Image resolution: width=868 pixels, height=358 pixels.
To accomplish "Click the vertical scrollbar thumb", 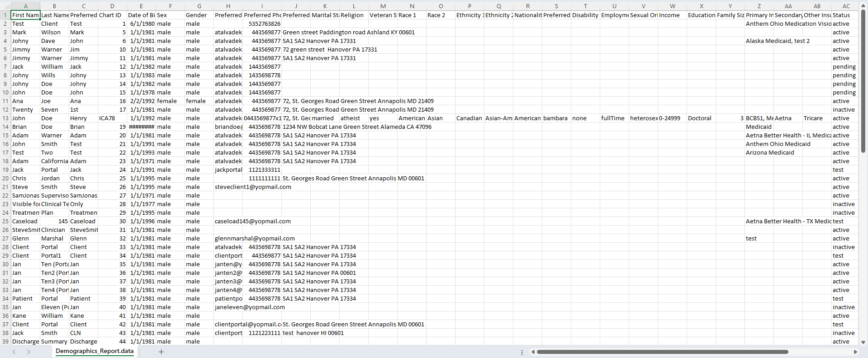I will pos(863,81).
